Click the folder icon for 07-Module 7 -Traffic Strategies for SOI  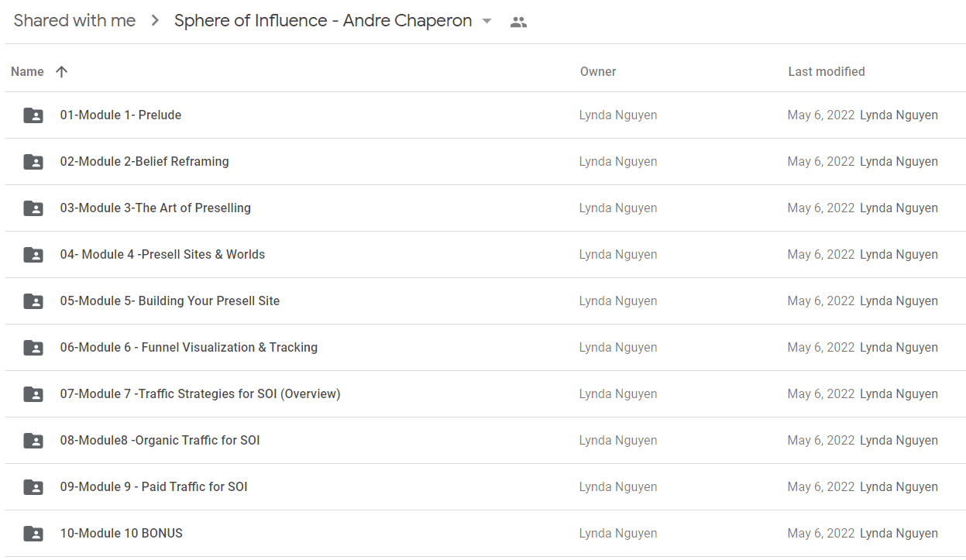click(33, 394)
